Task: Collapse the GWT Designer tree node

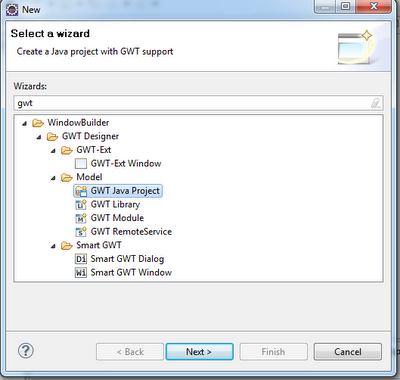Action: coord(39,137)
